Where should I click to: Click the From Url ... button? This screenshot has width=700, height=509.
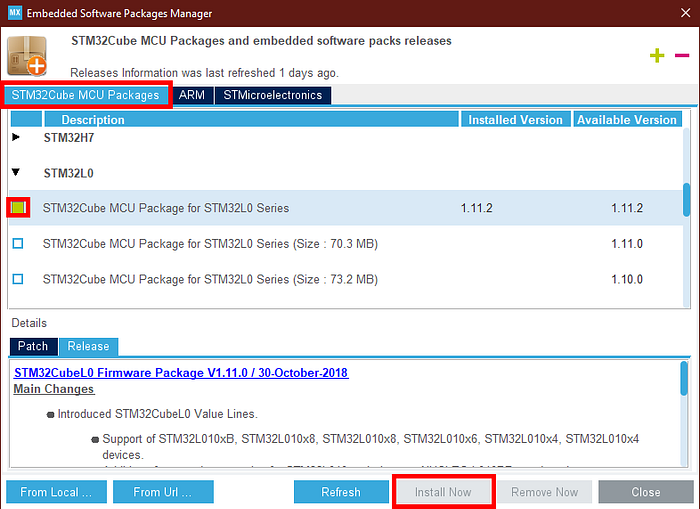pyautogui.click(x=163, y=492)
